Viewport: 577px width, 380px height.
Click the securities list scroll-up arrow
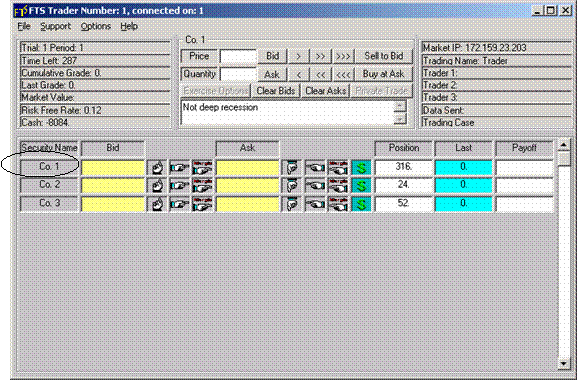(564, 145)
